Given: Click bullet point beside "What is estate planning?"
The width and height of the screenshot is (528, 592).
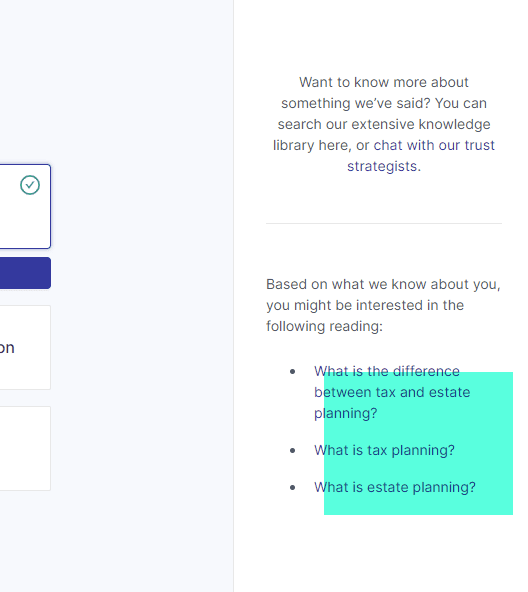Looking at the screenshot, I should [292, 487].
